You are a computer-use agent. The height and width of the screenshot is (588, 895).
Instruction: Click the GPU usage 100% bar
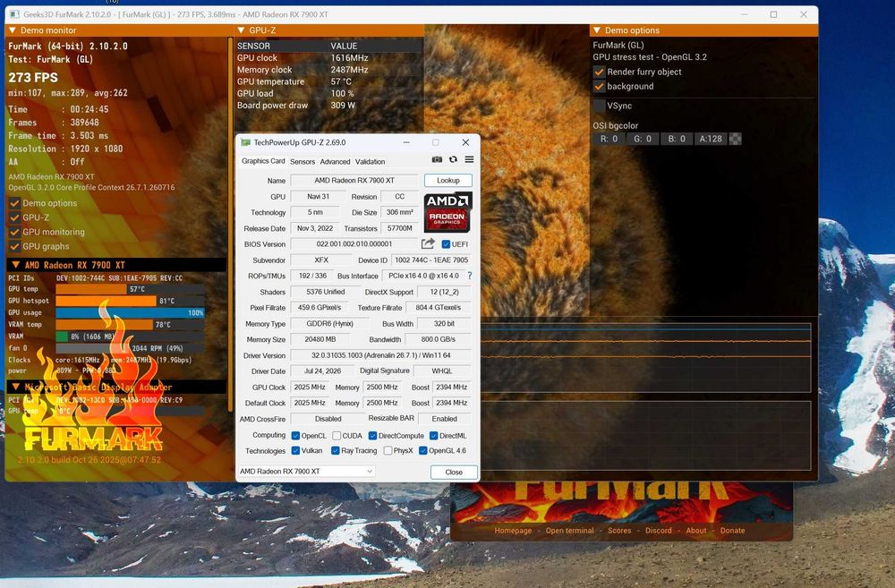click(x=130, y=313)
